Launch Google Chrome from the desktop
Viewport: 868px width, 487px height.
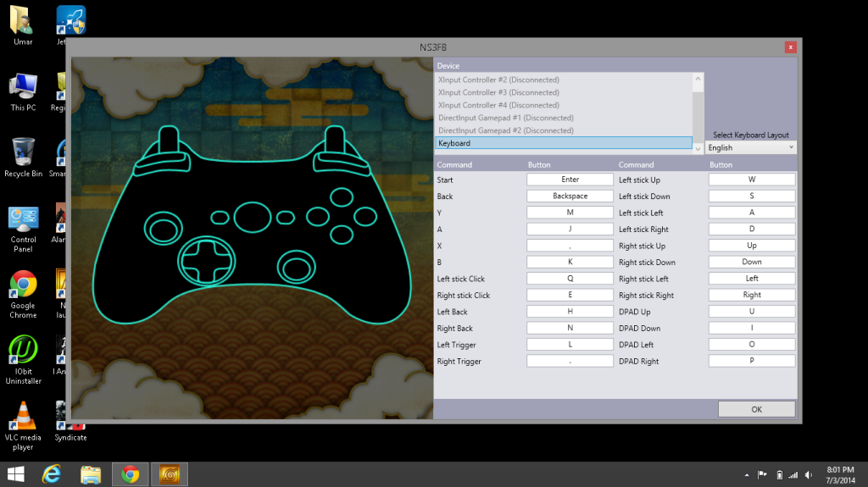tap(23, 295)
